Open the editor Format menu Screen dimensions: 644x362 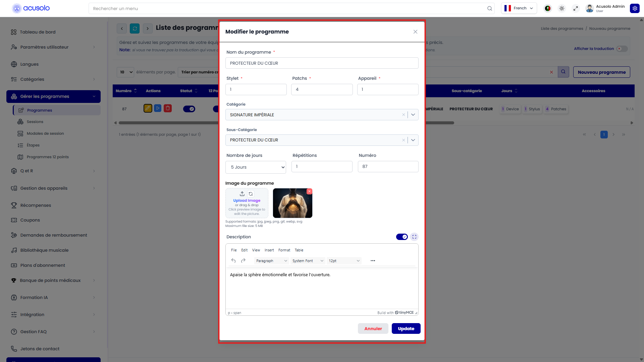pyautogui.click(x=284, y=250)
